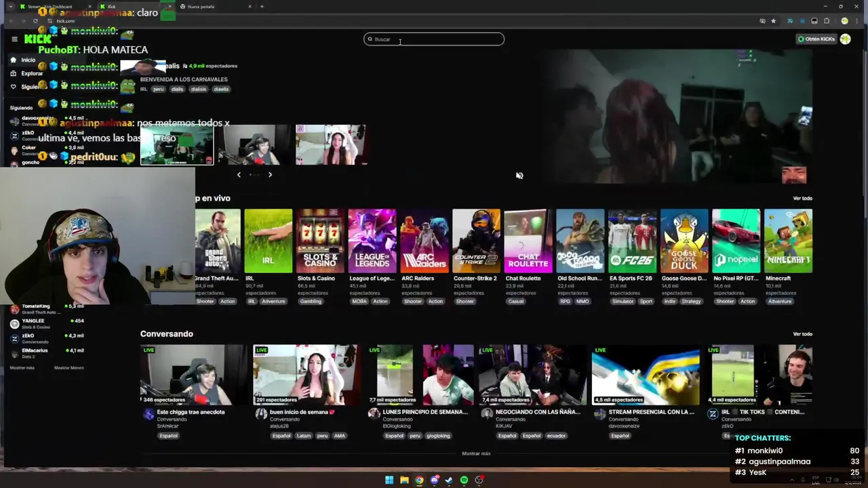Open YANGLEE channel in sidebar

[47, 323]
